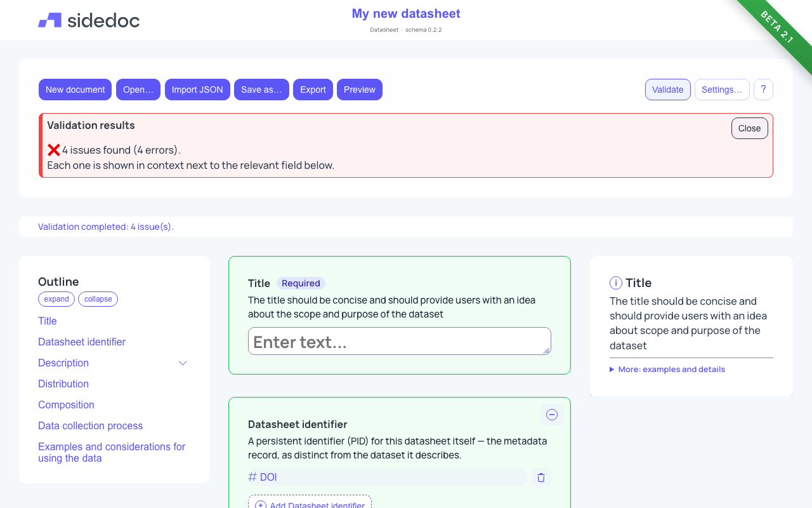Click the Title text input field

point(400,341)
